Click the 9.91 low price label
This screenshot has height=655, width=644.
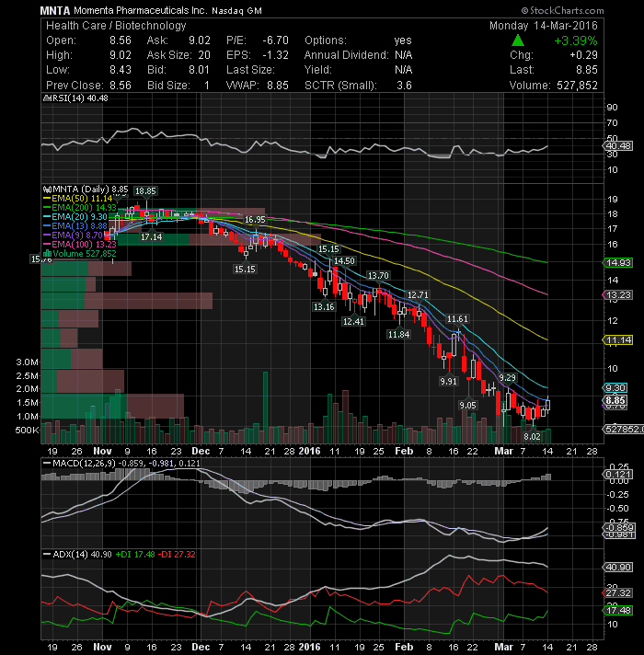[x=449, y=381]
